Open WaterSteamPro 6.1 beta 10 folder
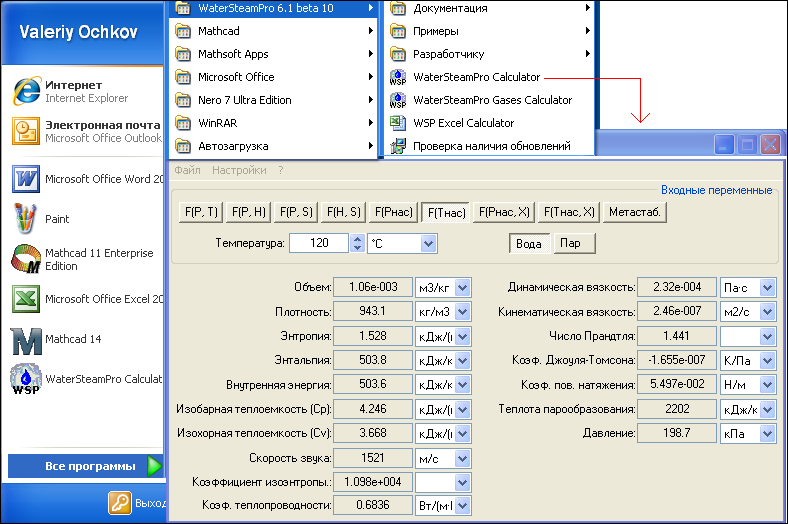Image resolution: width=788 pixels, height=524 pixels. click(x=273, y=8)
